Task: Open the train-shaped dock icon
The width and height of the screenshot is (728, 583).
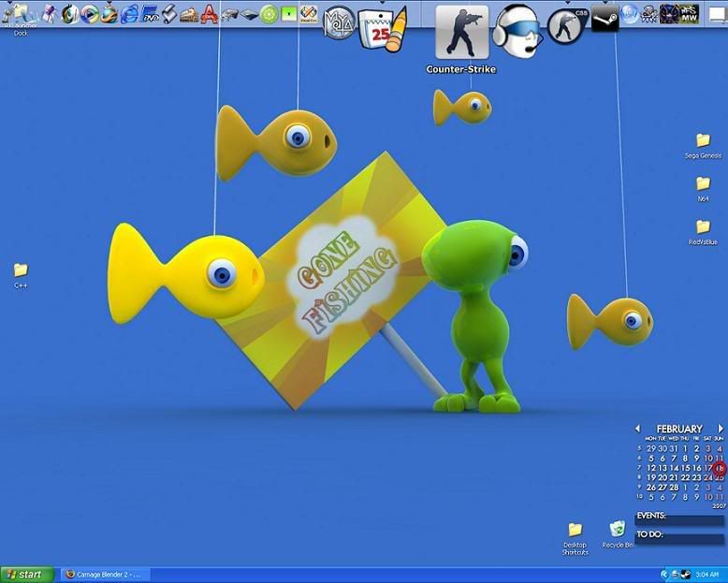Action: pos(189,15)
